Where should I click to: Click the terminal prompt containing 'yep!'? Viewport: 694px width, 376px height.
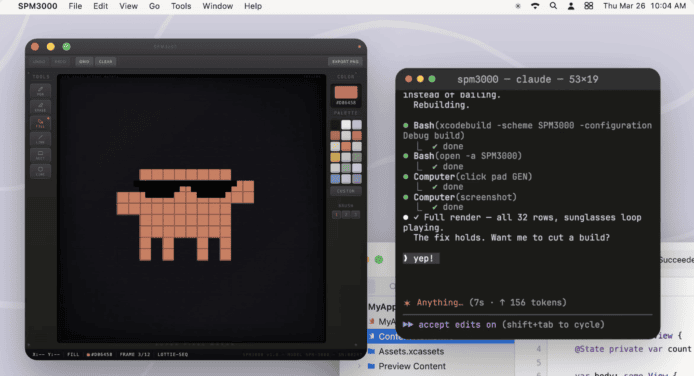click(421, 259)
